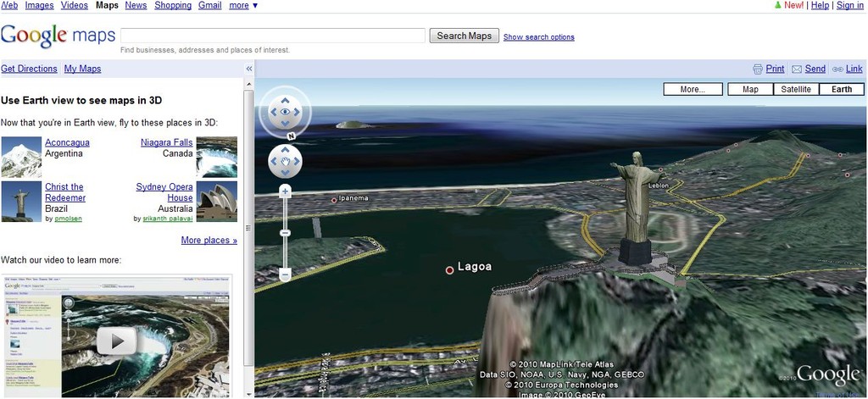Image resolution: width=868 pixels, height=399 pixels.
Task: Click the eye icon in look joystick
Action: [285, 112]
